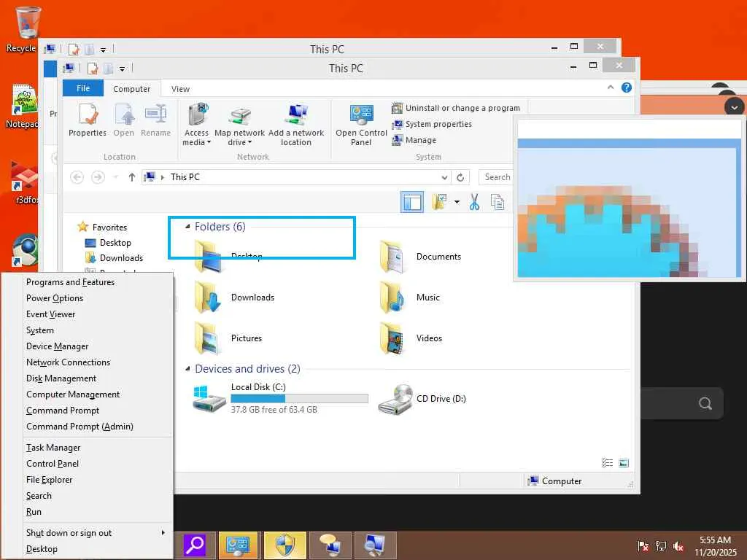The image size is (747, 560).
Task: Go up one folder level
Action: click(131, 177)
